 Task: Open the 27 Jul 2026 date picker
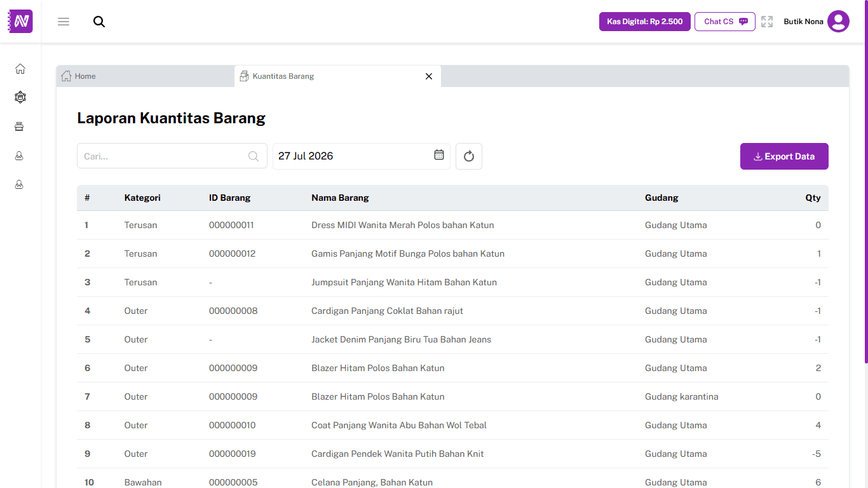tap(362, 156)
